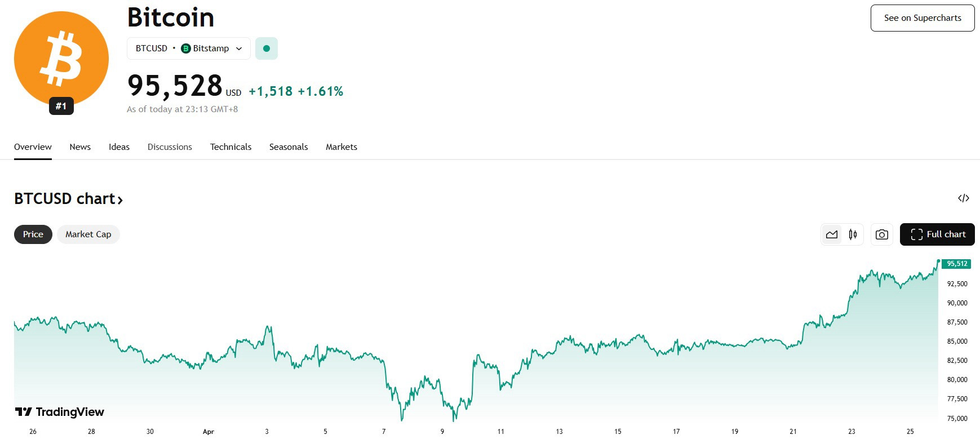Select the Market Cap toggle pill

(88, 234)
